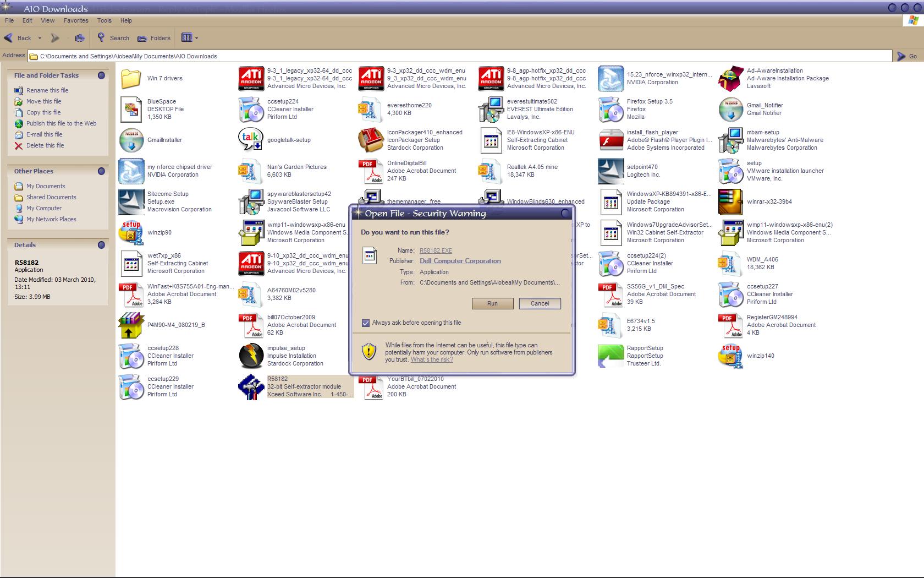Viewport: 924px width, 578px height.
Task: Open the Dell Computer Corporation publisher link
Action: pyautogui.click(x=460, y=261)
